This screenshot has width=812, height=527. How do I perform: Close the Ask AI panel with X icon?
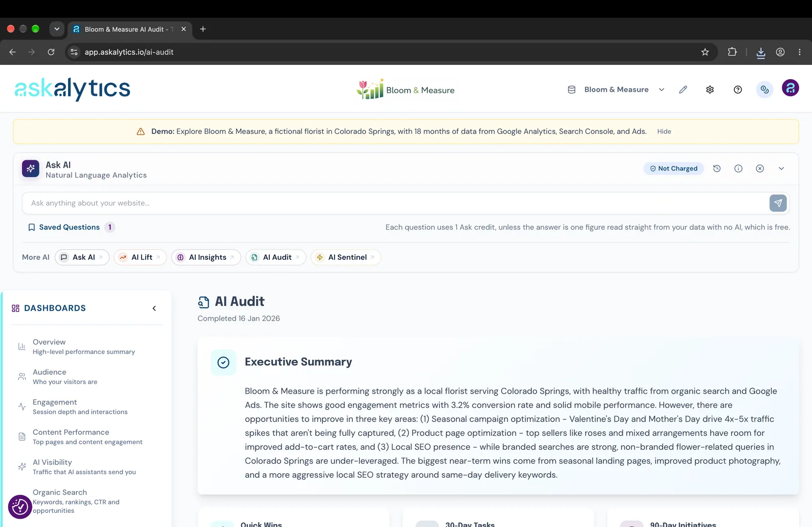pos(760,168)
